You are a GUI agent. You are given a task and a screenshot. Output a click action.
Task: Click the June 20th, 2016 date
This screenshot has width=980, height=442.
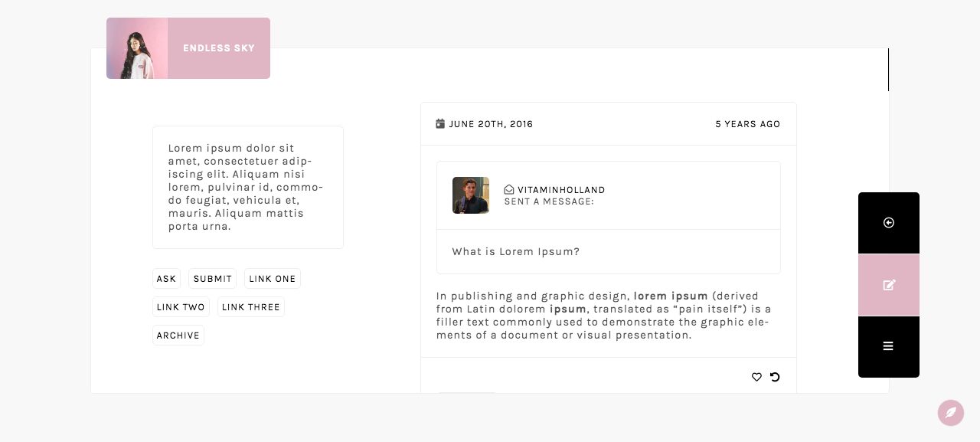click(x=491, y=124)
